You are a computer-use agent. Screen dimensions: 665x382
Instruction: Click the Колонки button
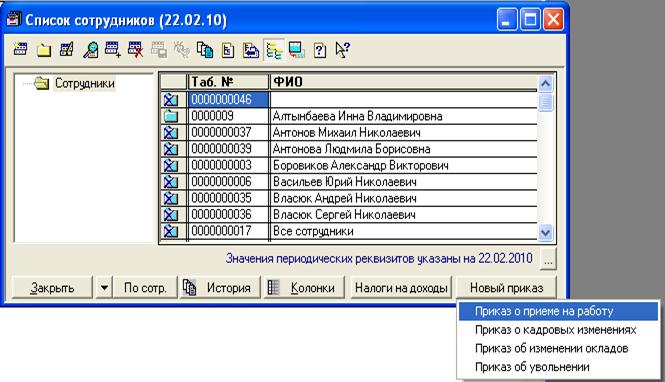pyautogui.click(x=304, y=288)
